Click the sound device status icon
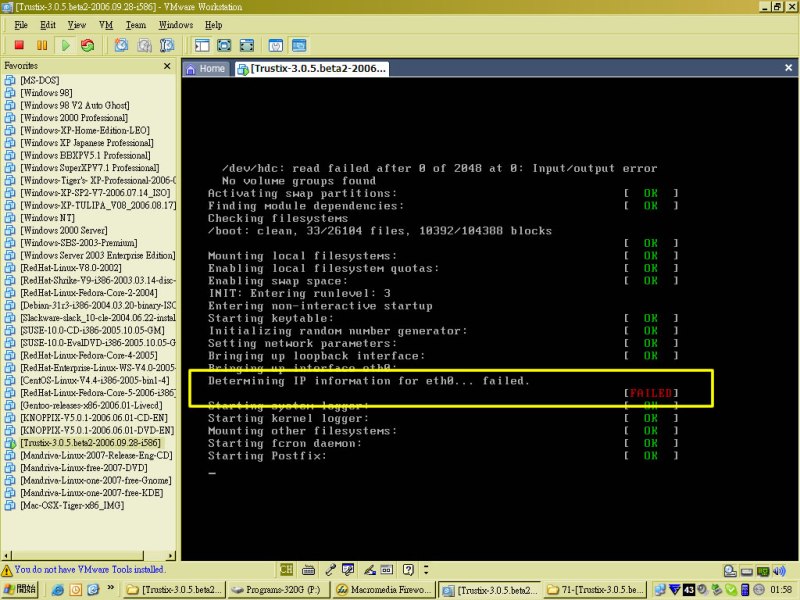The image size is (800, 600). 779,571
